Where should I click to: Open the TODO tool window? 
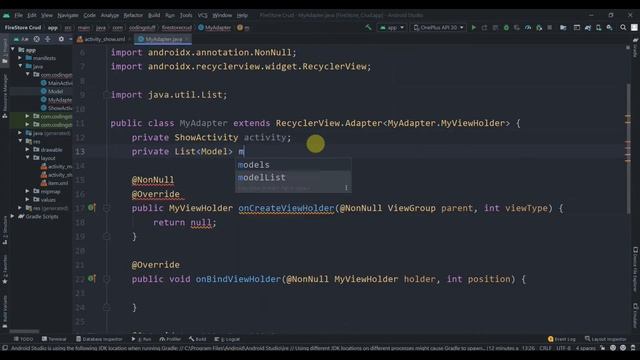23,339
